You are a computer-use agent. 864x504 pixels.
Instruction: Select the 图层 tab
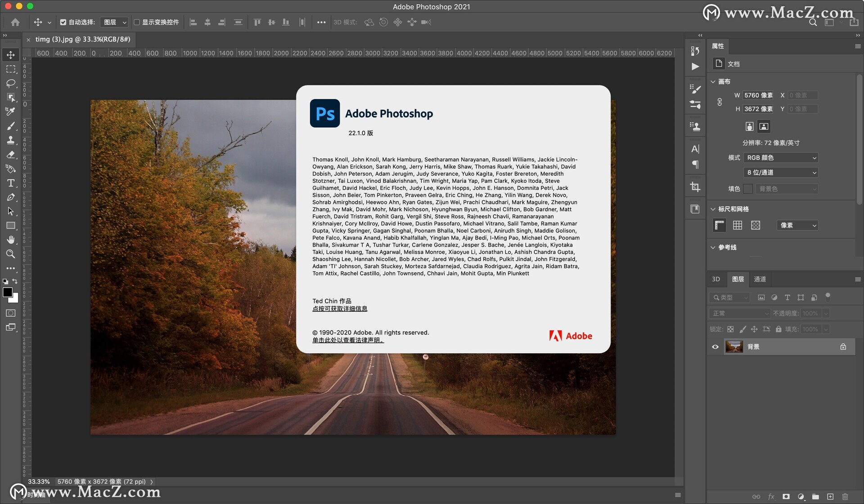[x=738, y=279]
